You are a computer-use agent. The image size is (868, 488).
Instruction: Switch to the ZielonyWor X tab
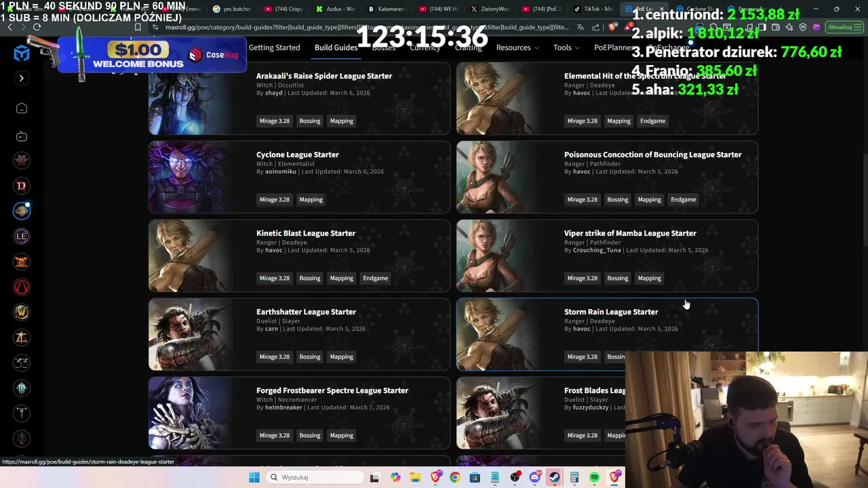point(490,9)
